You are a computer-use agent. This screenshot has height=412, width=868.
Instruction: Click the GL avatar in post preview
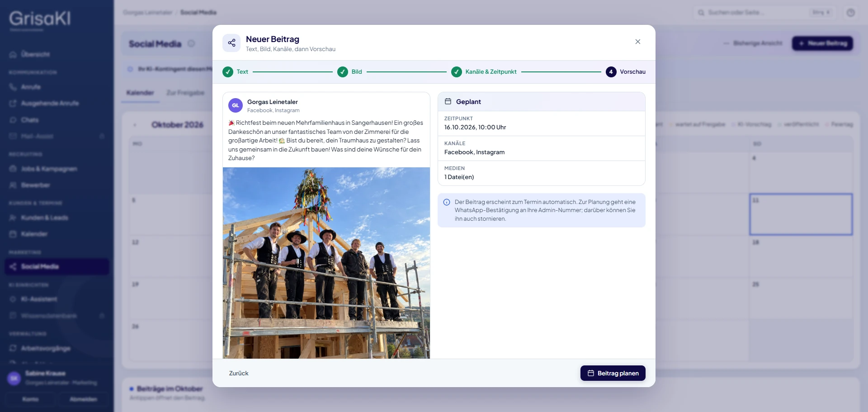(x=236, y=105)
